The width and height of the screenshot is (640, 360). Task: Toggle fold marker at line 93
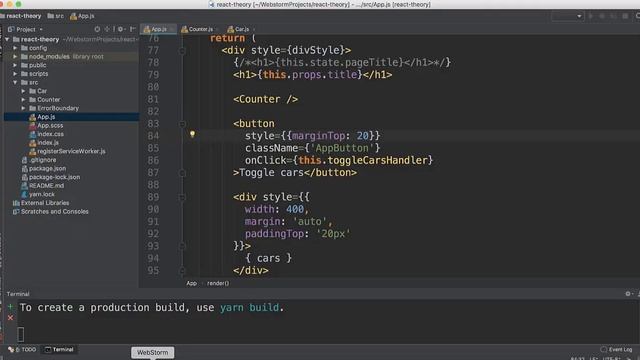tap(182, 246)
